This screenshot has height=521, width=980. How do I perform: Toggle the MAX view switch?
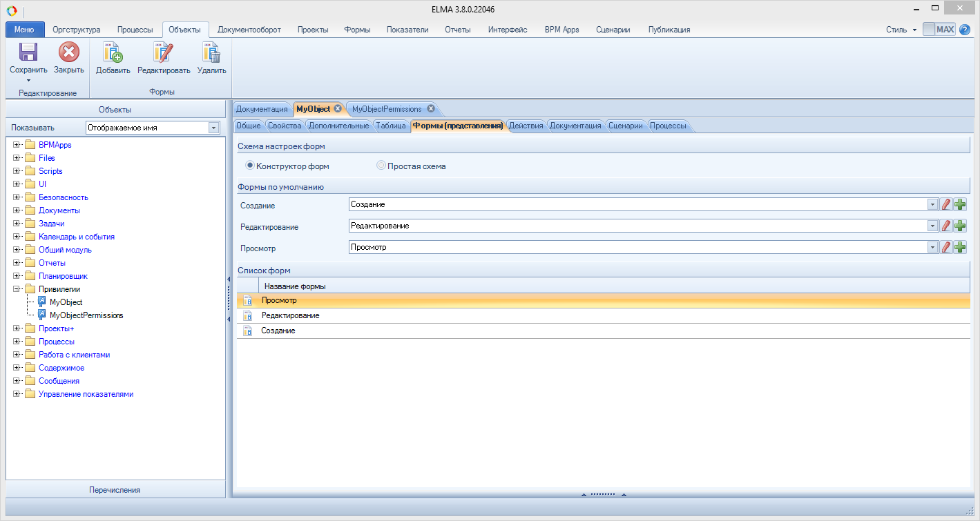point(939,30)
